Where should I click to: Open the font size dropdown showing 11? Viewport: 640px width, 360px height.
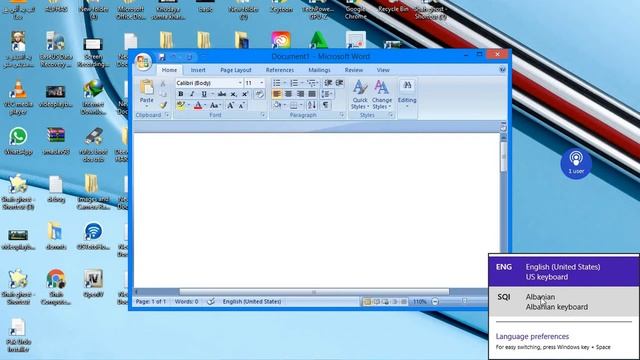262,83
